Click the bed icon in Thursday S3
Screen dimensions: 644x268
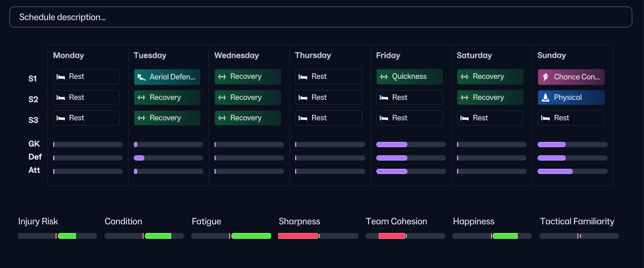click(x=303, y=118)
